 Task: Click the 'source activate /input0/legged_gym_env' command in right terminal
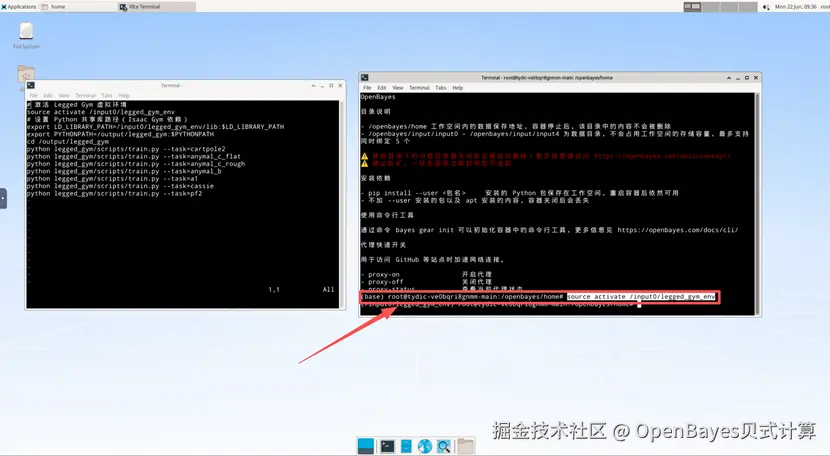641,297
